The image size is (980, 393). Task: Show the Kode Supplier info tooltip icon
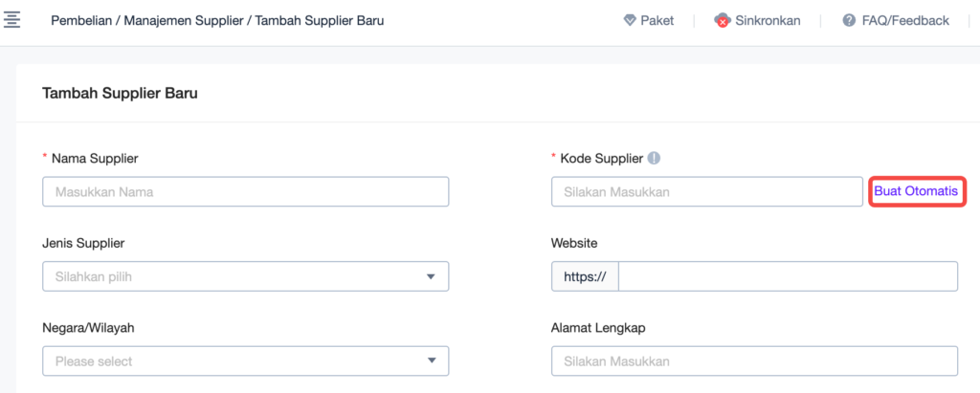click(654, 158)
